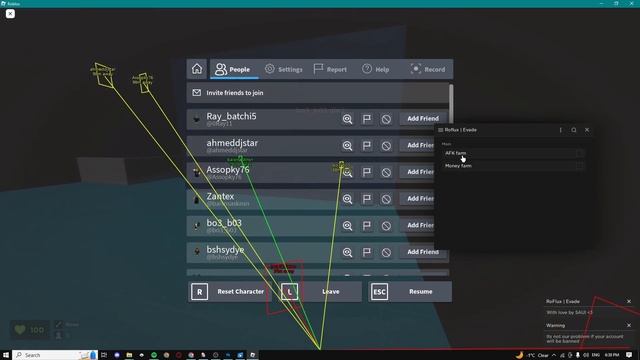Report player bshsydye with flag icon

[x=367, y=252]
